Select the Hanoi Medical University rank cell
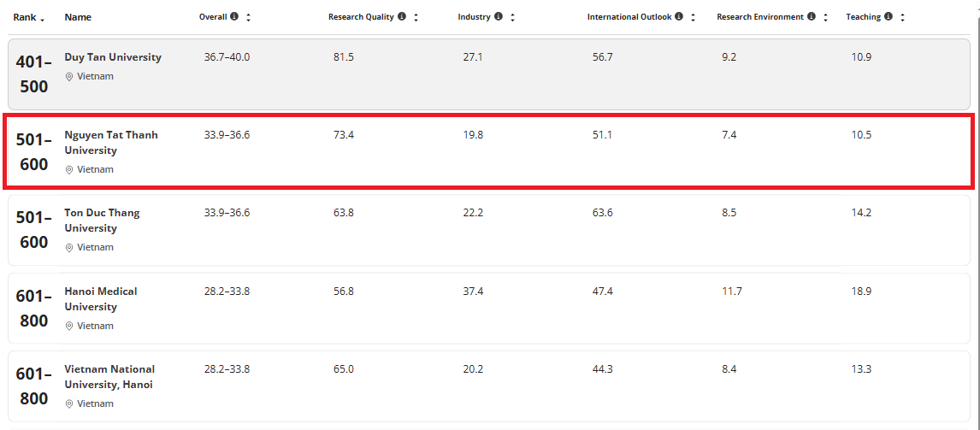This screenshot has height=430, width=980. click(x=34, y=309)
